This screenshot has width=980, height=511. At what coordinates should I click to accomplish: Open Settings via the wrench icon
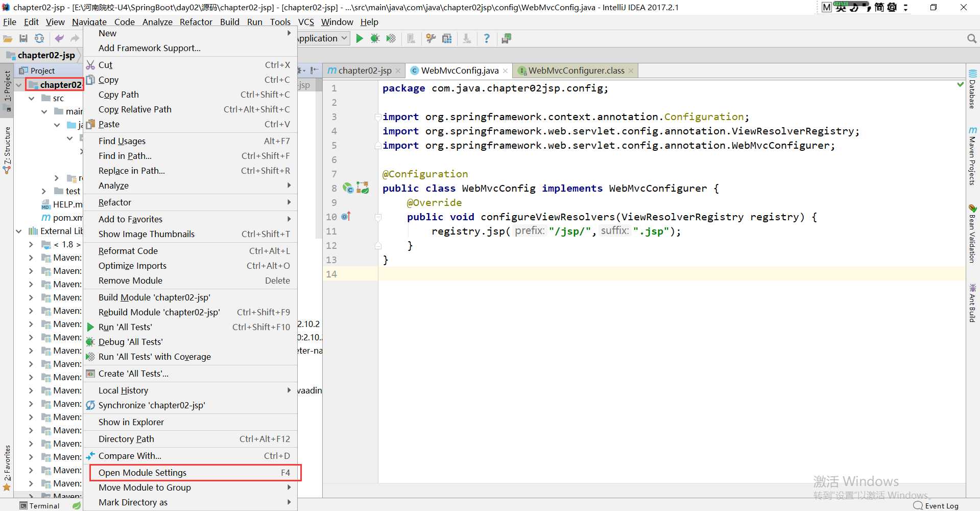[431, 38]
